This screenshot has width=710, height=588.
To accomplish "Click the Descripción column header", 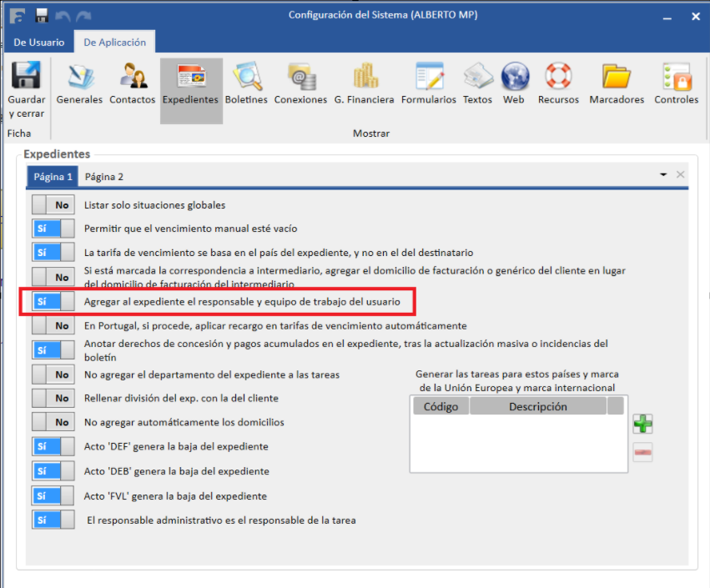I will tap(537, 407).
